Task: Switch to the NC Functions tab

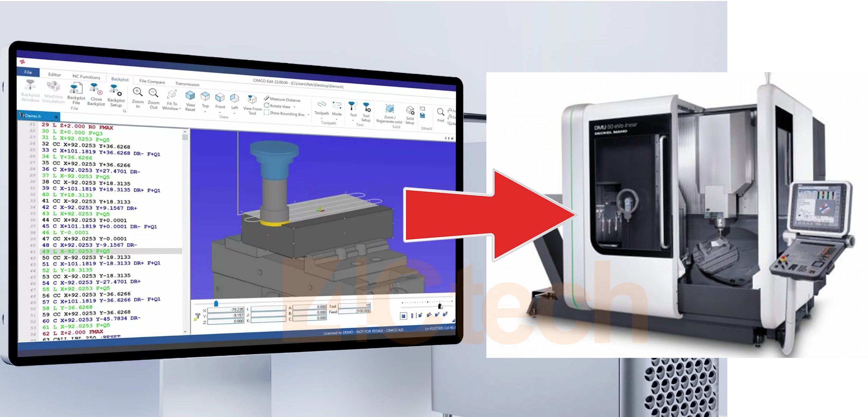Action: (x=86, y=77)
